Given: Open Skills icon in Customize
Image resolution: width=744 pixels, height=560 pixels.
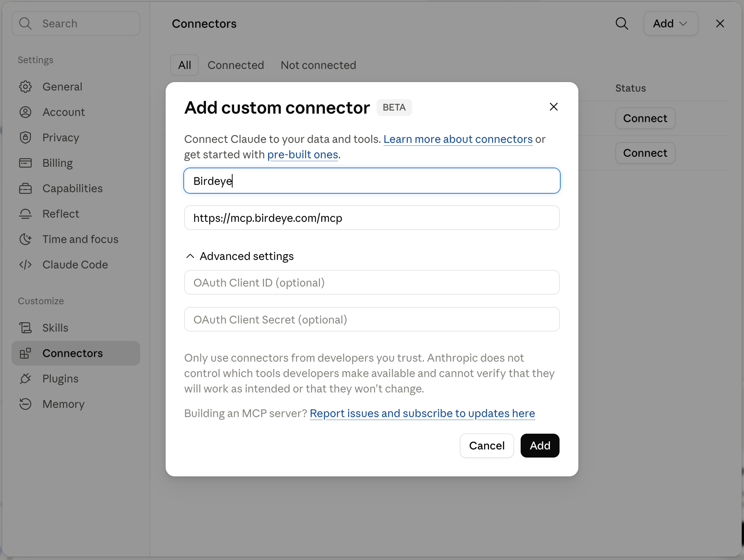Looking at the screenshot, I should 25,328.
